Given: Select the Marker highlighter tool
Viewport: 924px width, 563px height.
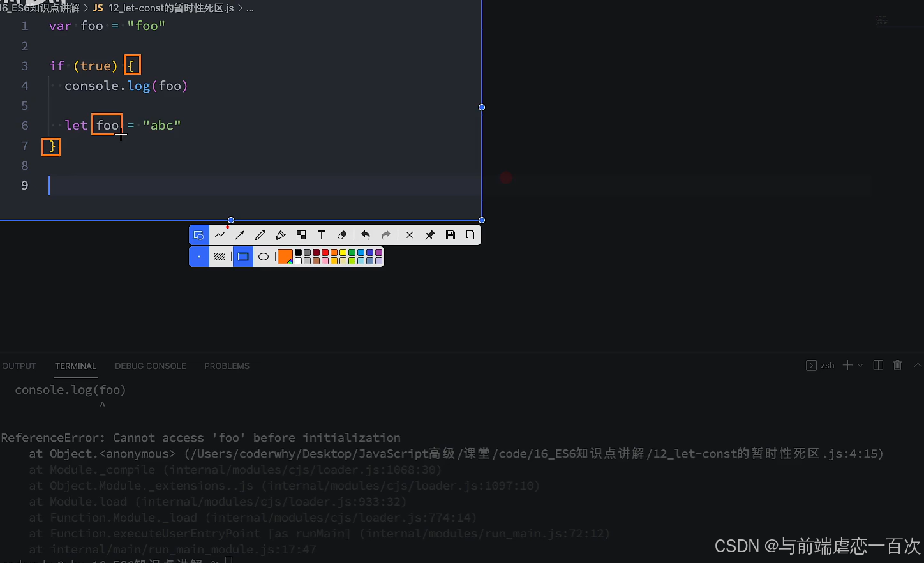Looking at the screenshot, I should point(281,235).
